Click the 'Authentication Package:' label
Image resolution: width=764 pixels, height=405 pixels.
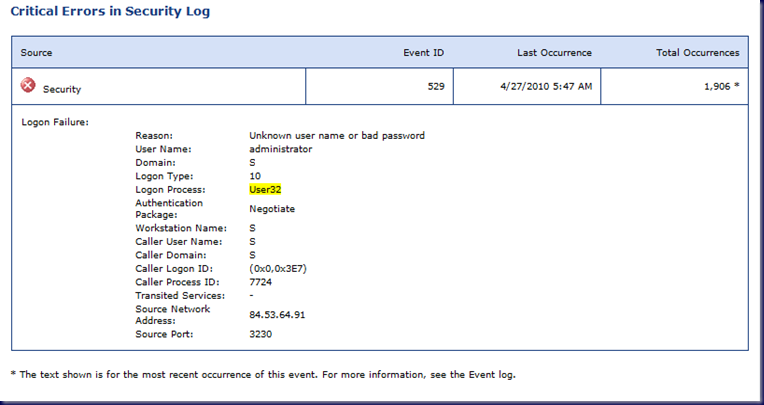click(169, 209)
